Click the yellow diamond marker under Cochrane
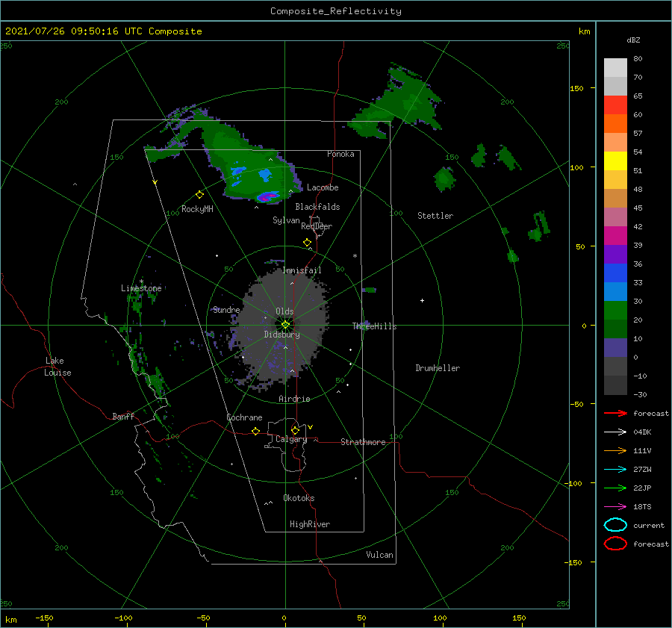Screen dimensions: 672x628 coord(256,432)
